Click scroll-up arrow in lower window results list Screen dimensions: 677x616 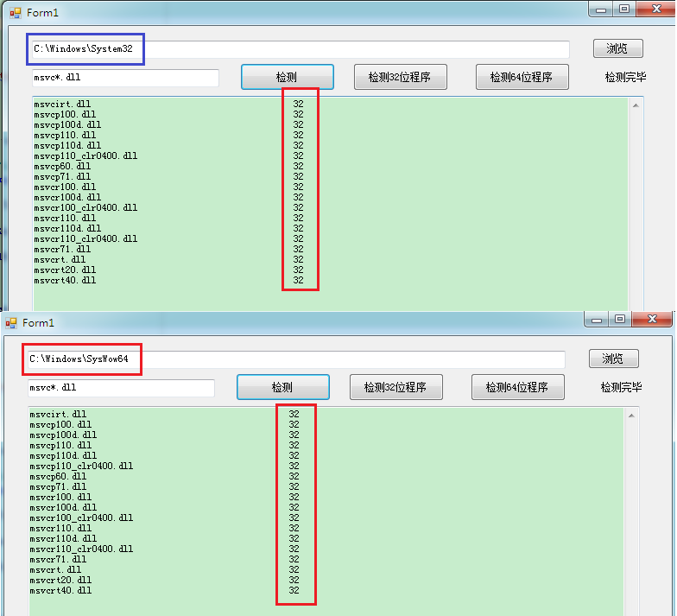point(631,416)
